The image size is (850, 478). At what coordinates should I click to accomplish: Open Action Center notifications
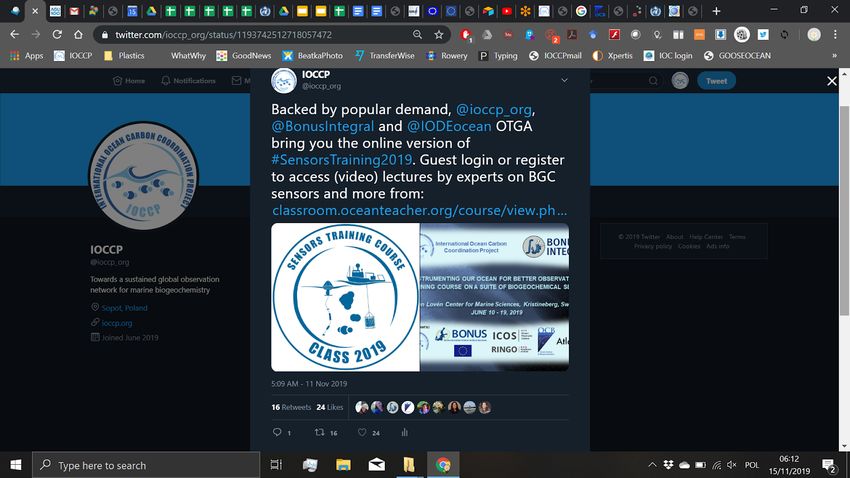828,465
